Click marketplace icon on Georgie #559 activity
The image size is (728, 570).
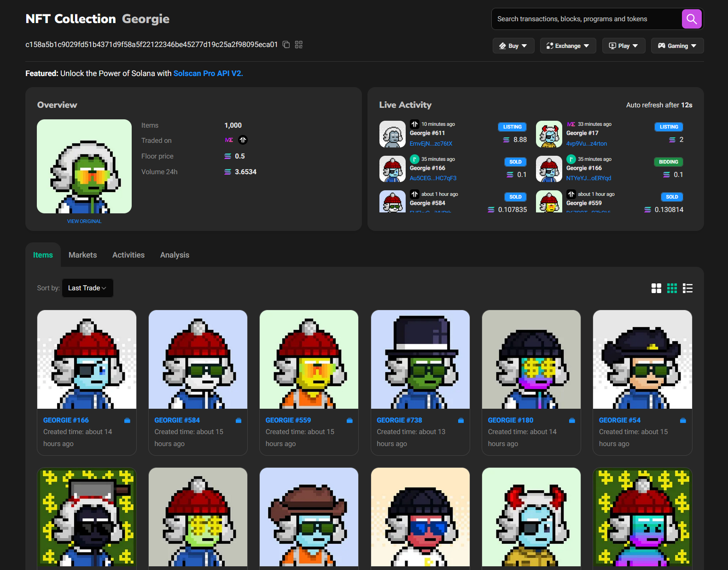point(571,194)
